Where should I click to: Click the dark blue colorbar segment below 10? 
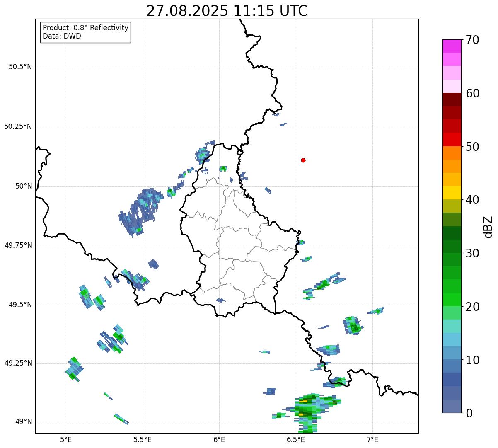452,366
